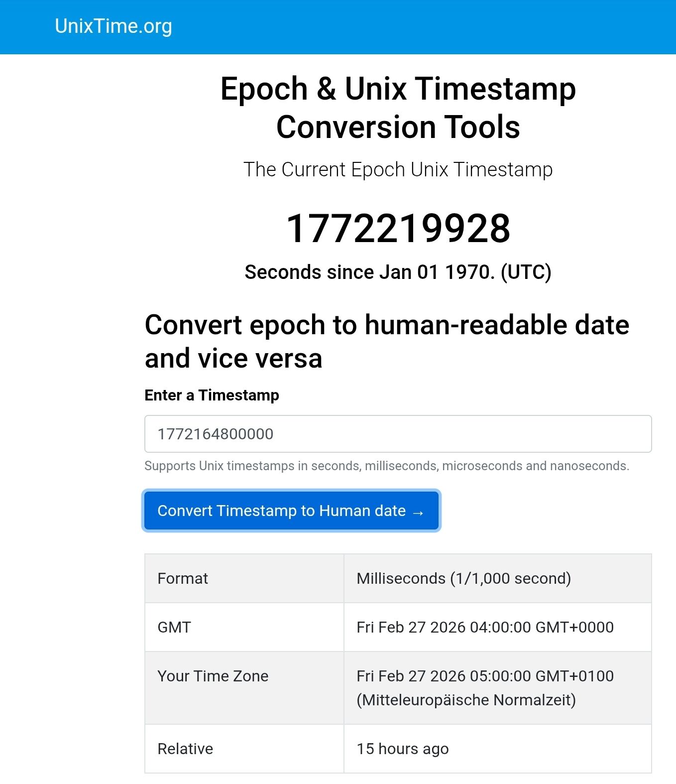Click the Format row in the results table

182,578
